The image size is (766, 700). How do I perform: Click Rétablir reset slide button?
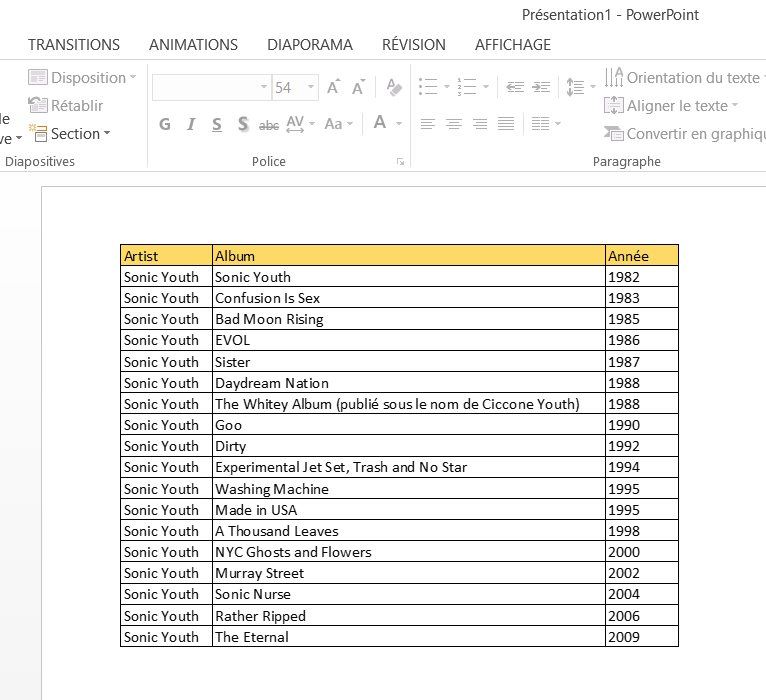pyautogui.click(x=65, y=106)
